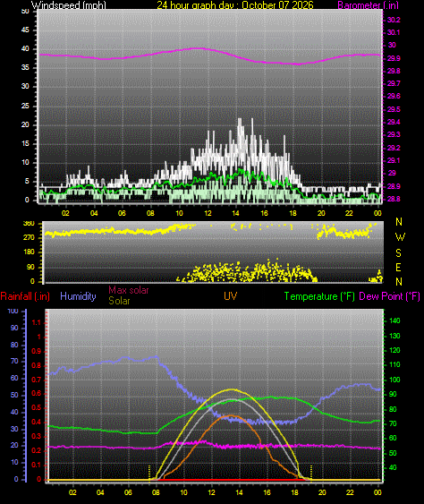
Task: Click the 0.7 rainfall scale value
Action: coord(37,380)
